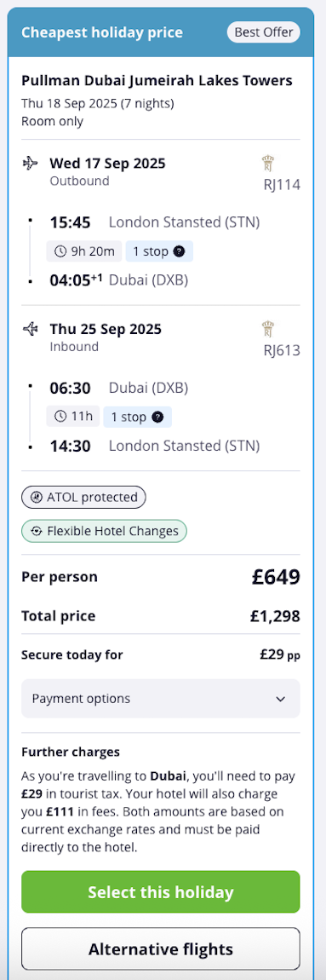This screenshot has height=980, width=326.
Task: Click the outbound 1 stop tag
Action: (159, 252)
